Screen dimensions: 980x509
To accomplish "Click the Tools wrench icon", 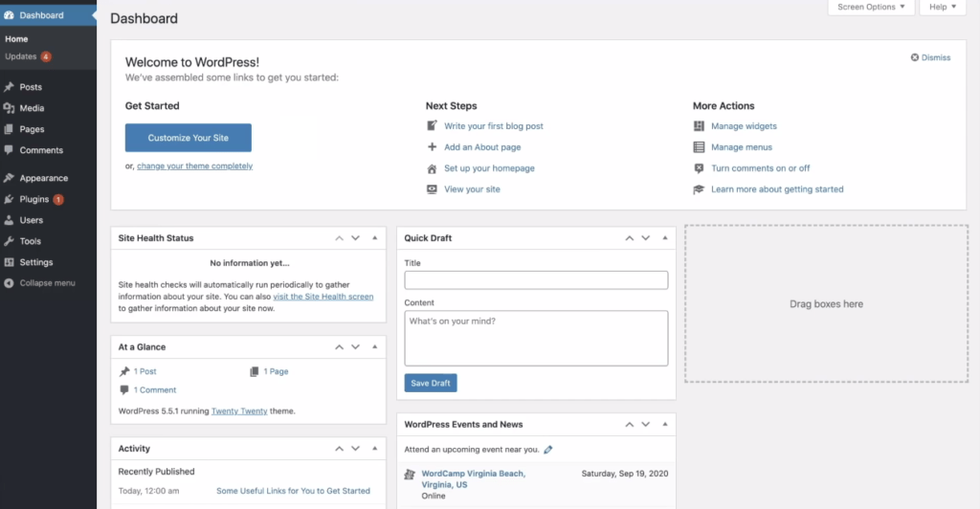I will click(9, 241).
